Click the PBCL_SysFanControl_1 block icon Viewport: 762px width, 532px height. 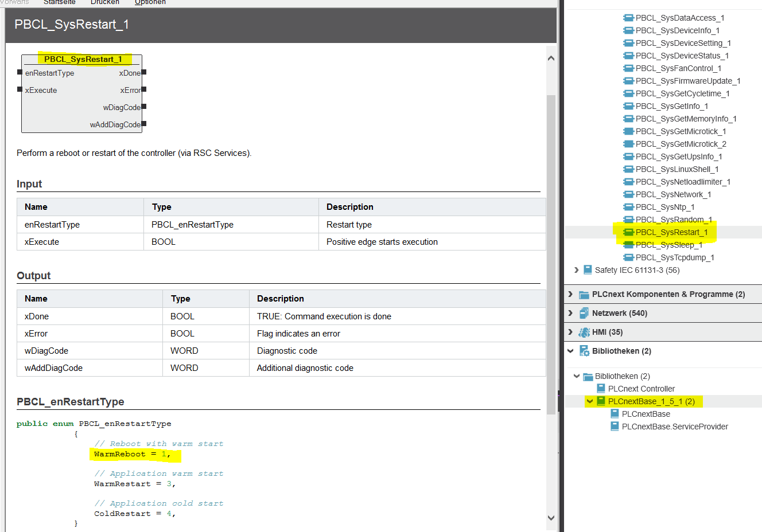(628, 68)
